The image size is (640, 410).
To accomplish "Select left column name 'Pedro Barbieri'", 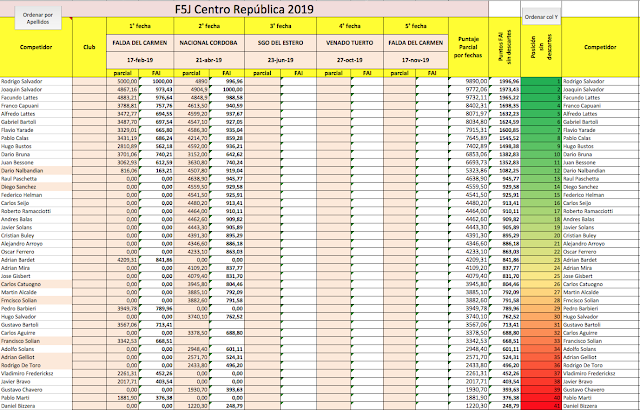I will (18, 308).
